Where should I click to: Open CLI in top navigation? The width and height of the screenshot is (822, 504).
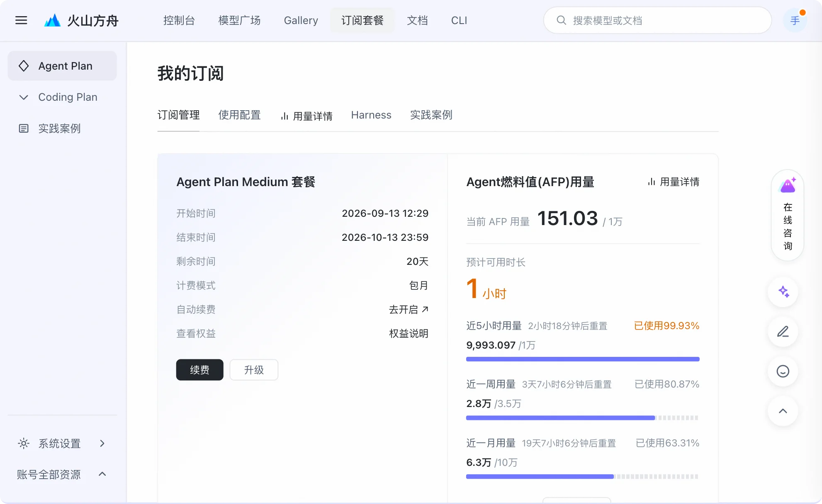[x=459, y=20]
